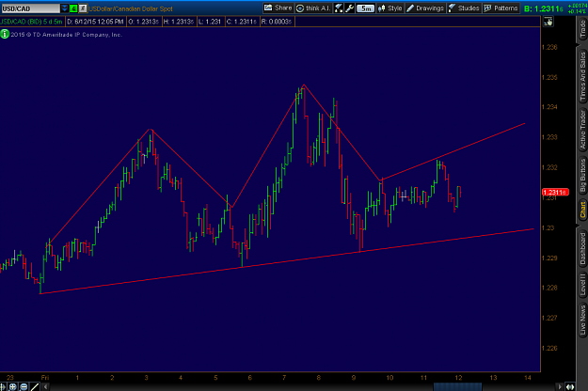This screenshot has height=391, width=588.
Task: Click the date D: 6/12/15 12:05 PM readout
Action: pos(95,22)
